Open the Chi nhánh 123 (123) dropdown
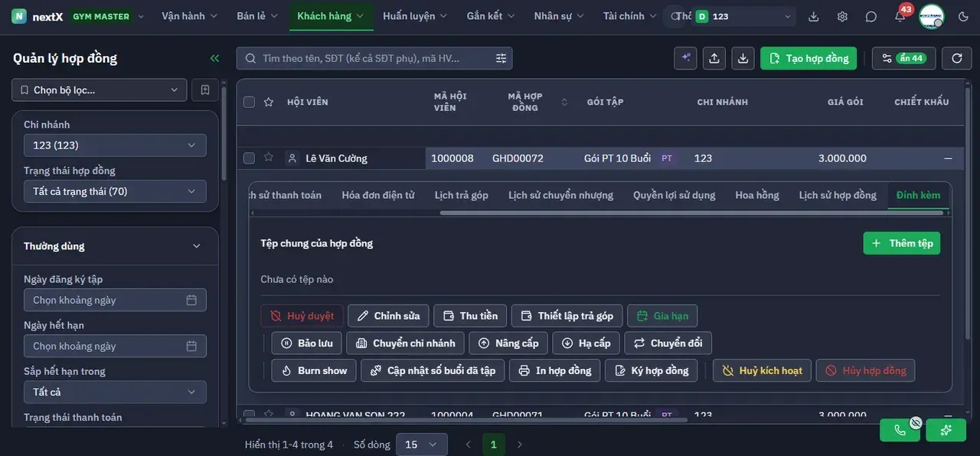 coord(115,145)
